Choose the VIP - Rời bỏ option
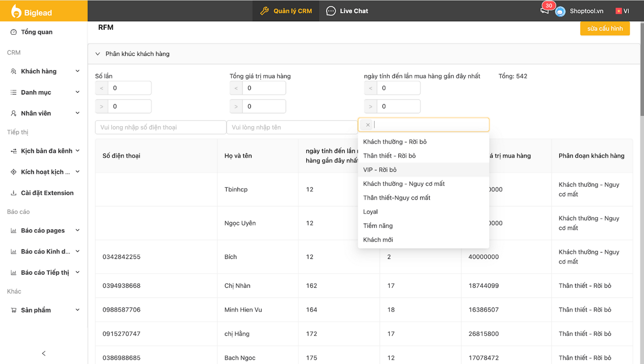The height and width of the screenshot is (364, 644). tap(423, 169)
